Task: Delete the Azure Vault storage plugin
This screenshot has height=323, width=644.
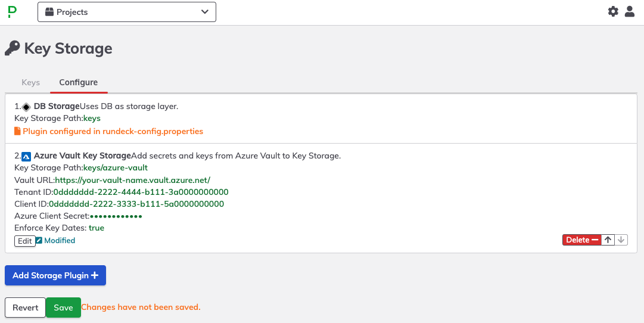Action: (582, 240)
